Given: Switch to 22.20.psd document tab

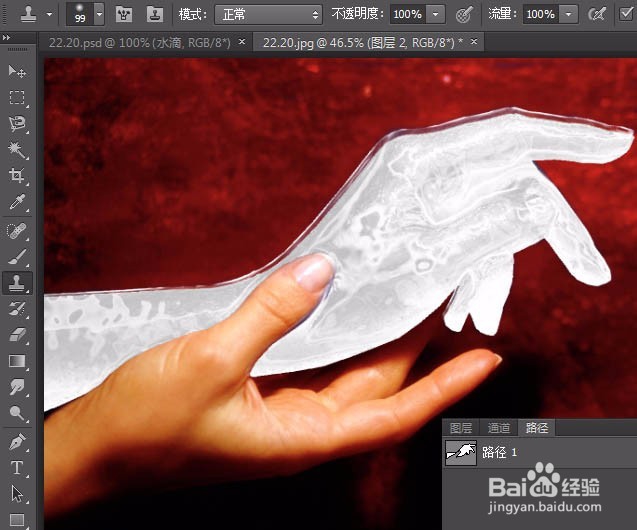Looking at the screenshot, I should tap(139, 42).
